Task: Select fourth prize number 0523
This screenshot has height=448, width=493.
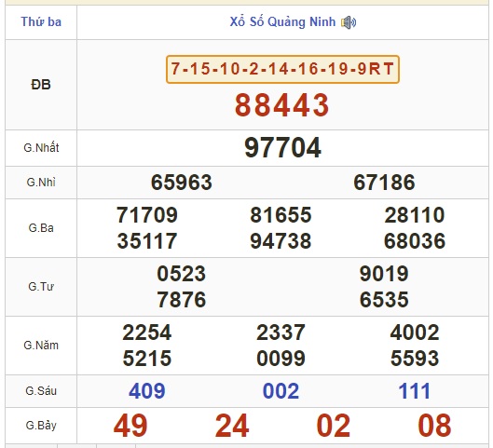Action: [182, 274]
